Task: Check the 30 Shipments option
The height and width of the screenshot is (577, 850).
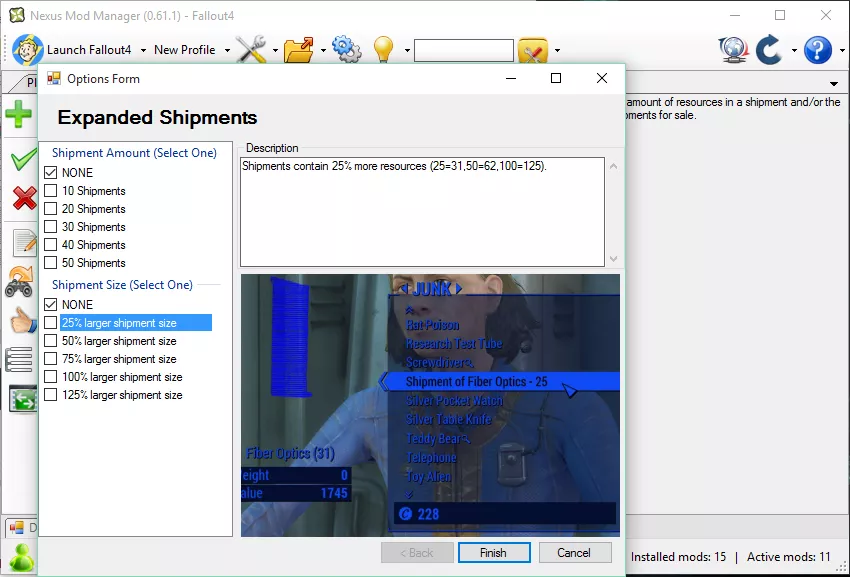Action: tap(50, 227)
